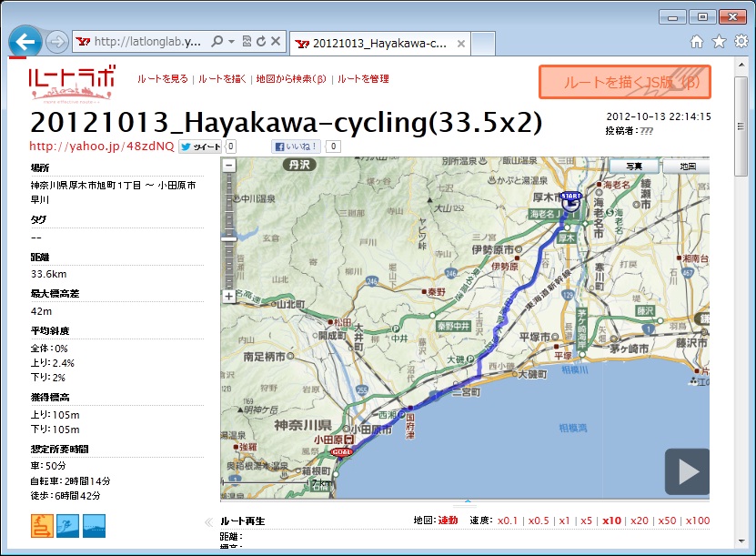This screenshot has width=756, height=556.
Task: Zoom in the map with plus button
Action: click(x=229, y=296)
